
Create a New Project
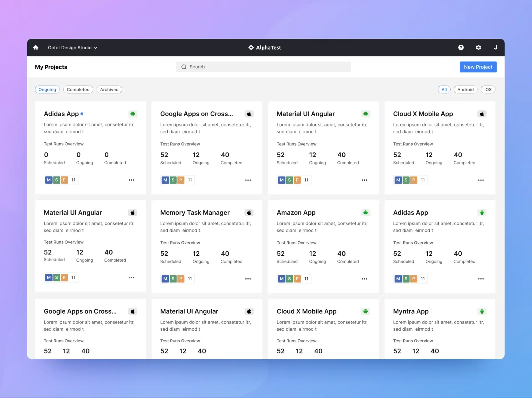coord(478,67)
